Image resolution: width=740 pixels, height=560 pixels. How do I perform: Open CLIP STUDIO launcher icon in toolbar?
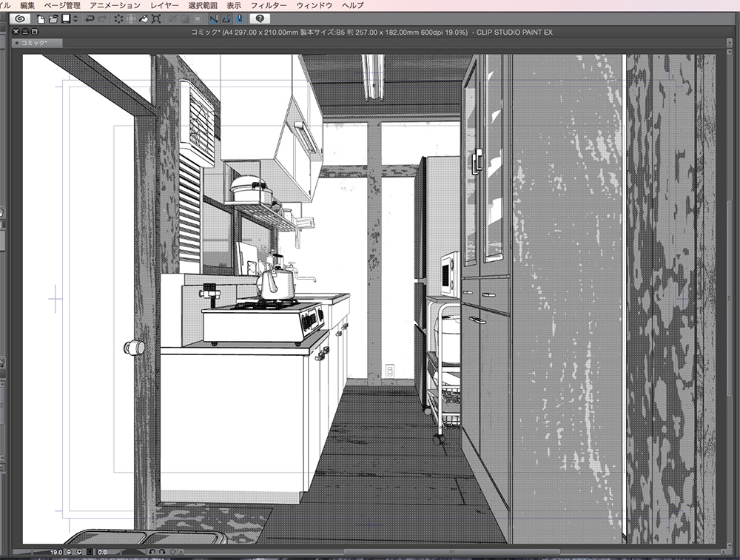[20, 19]
